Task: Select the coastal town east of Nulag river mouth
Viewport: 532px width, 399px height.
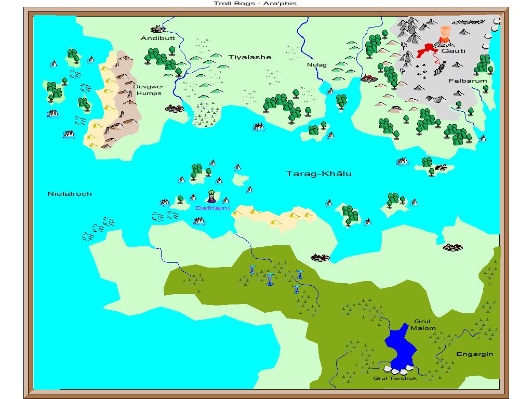Action: click(x=369, y=78)
